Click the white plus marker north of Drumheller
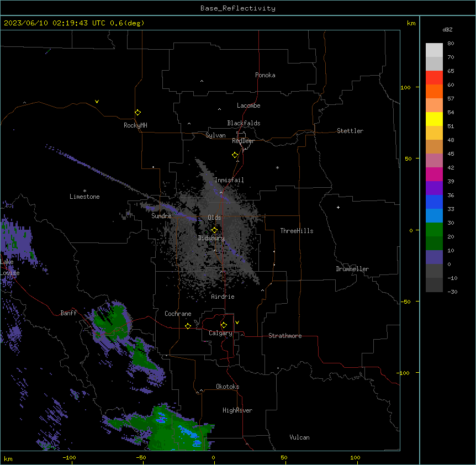Viewport: 476px width, 465px height. tap(338, 207)
